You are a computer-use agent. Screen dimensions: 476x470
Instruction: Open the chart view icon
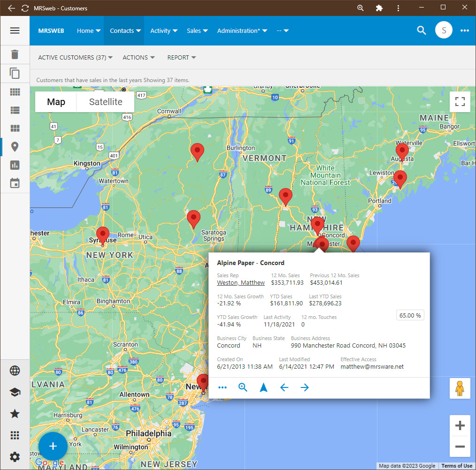pyautogui.click(x=15, y=165)
